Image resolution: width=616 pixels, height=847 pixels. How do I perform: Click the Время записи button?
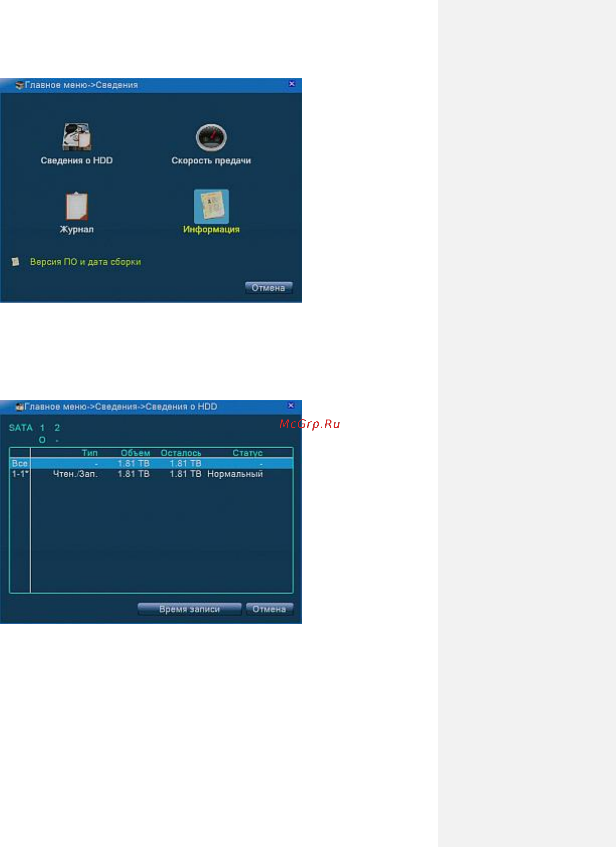coord(190,609)
